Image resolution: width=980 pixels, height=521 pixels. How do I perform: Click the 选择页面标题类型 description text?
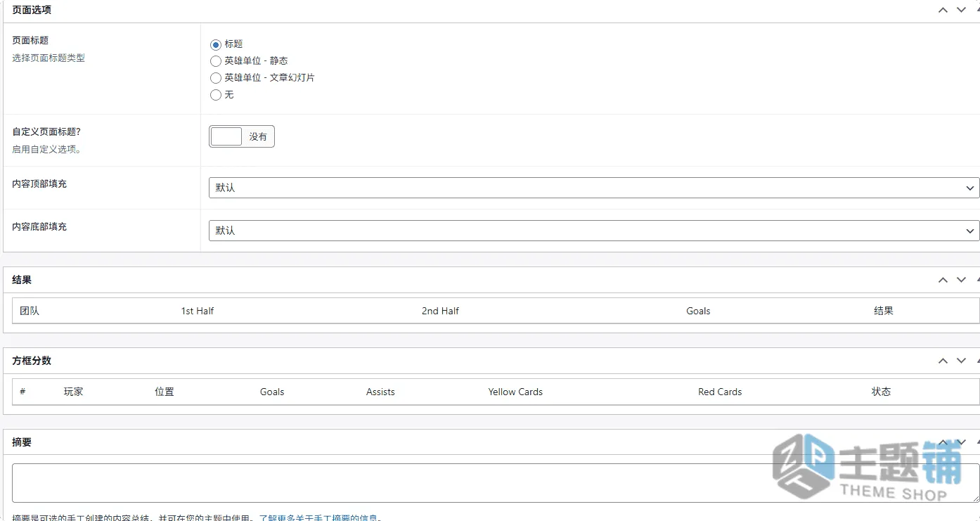[x=49, y=58]
